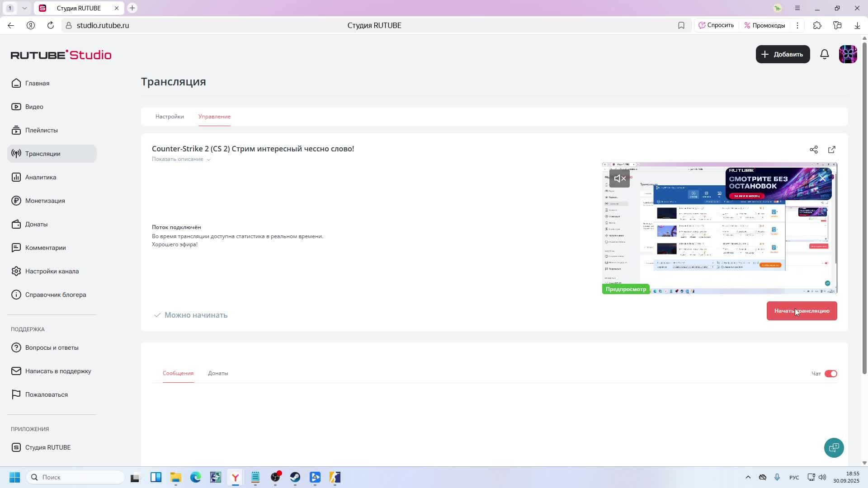Show hidden system tray icons
This screenshot has width=868, height=488.
(748, 477)
